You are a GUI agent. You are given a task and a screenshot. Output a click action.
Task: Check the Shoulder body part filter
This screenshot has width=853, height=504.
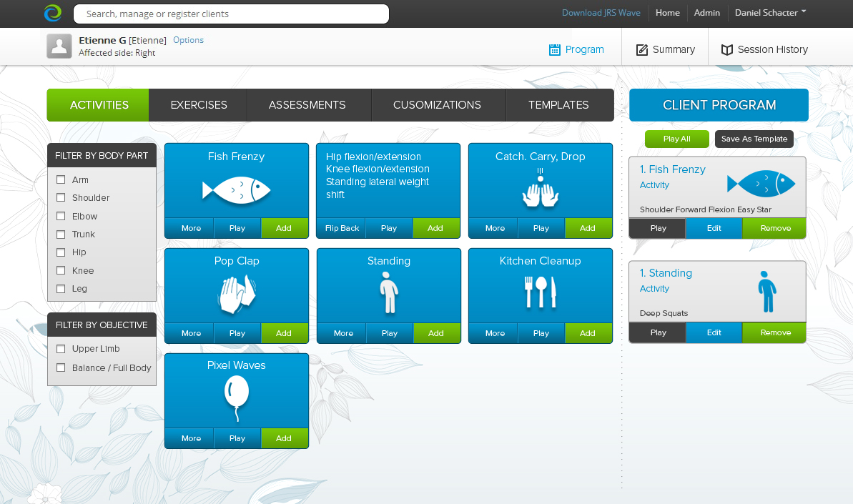(x=61, y=197)
